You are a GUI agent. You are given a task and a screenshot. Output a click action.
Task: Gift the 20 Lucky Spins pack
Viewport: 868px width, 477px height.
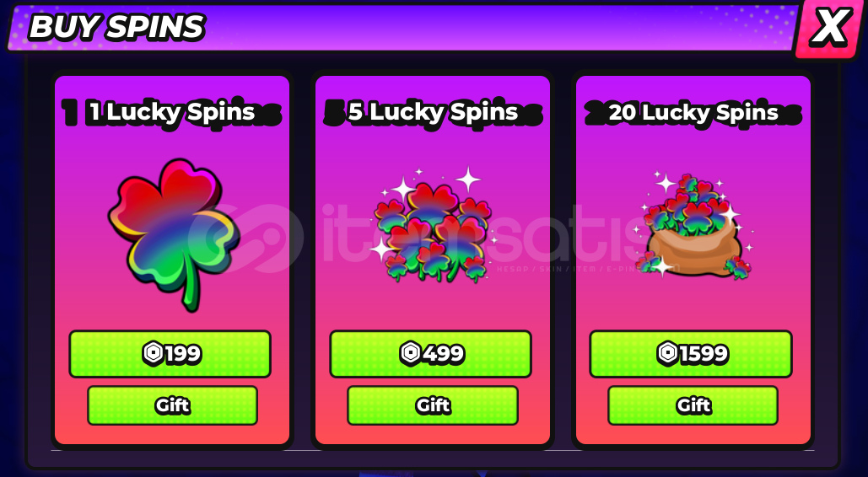[x=693, y=405]
